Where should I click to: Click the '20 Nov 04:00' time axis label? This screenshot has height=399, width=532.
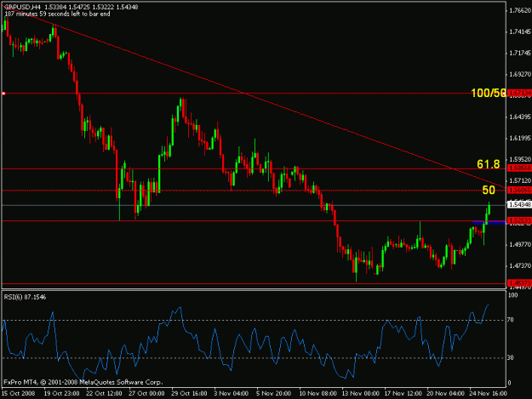point(445,394)
